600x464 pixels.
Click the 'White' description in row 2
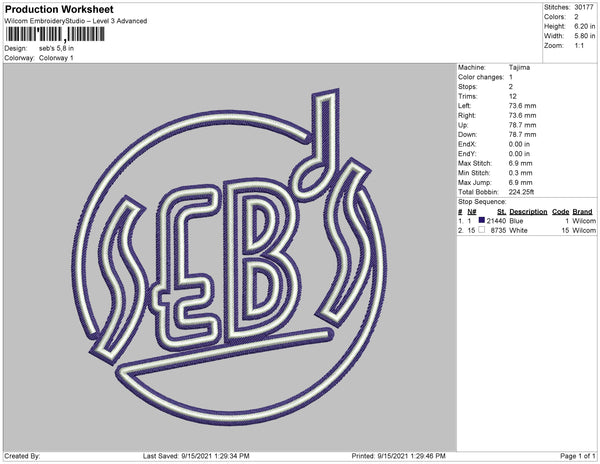(x=518, y=231)
